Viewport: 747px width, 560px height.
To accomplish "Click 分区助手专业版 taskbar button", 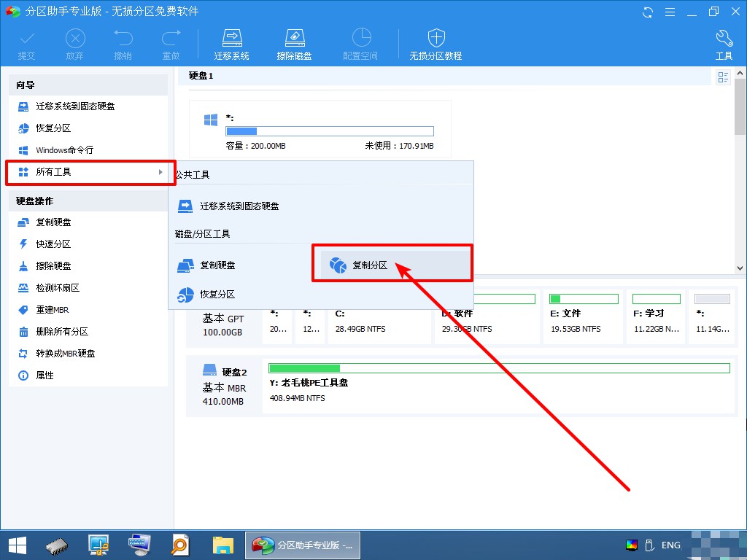I will click(303, 545).
